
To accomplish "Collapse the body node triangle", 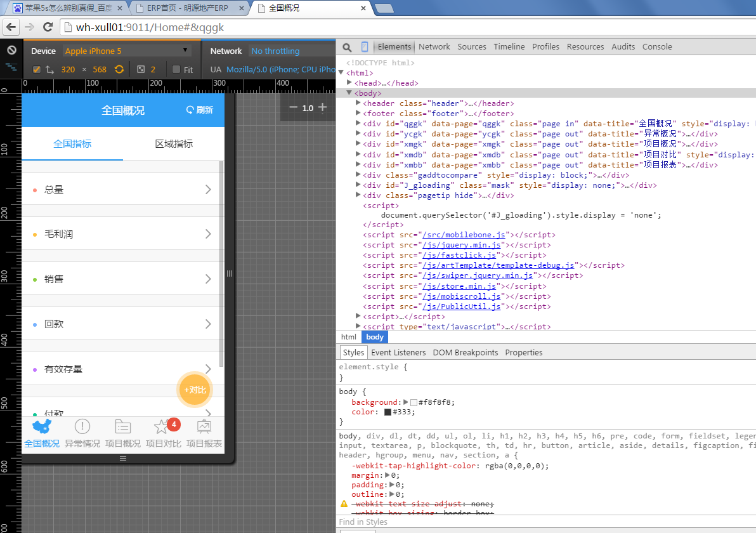I will pyautogui.click(x=349, y=93).
